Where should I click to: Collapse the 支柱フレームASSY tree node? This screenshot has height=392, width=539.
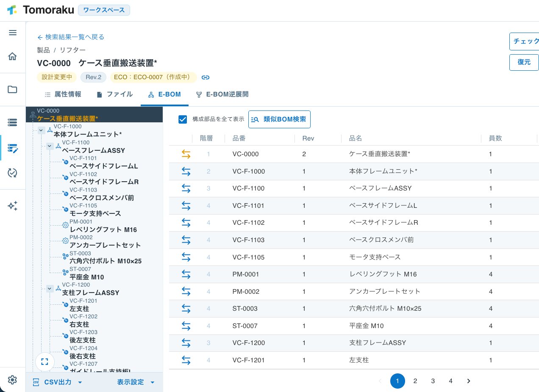[50, 288]
